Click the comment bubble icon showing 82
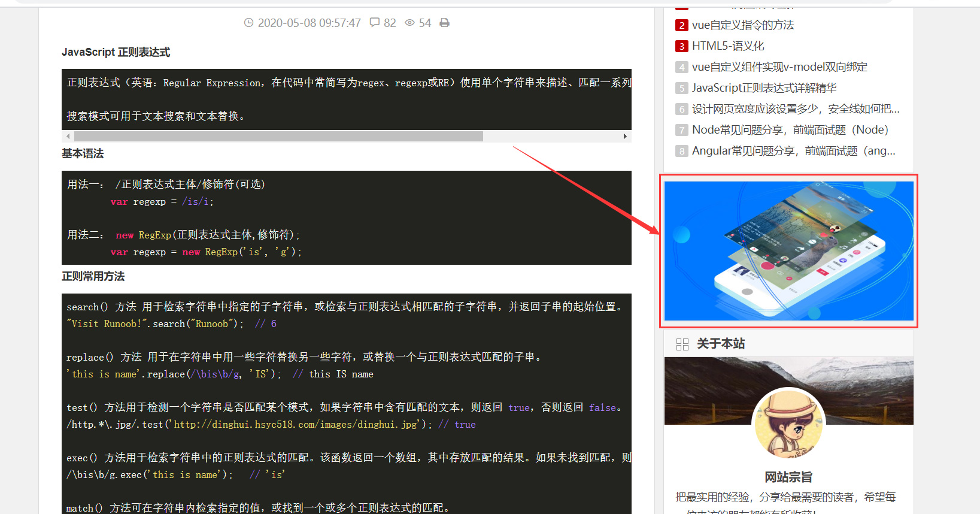 pyautogui.click(x=375, y=23)
